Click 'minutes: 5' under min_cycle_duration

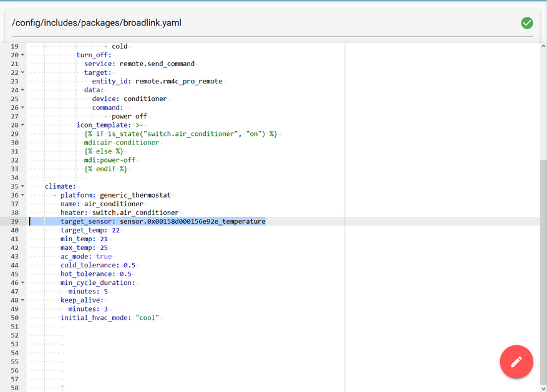[88, 291]
